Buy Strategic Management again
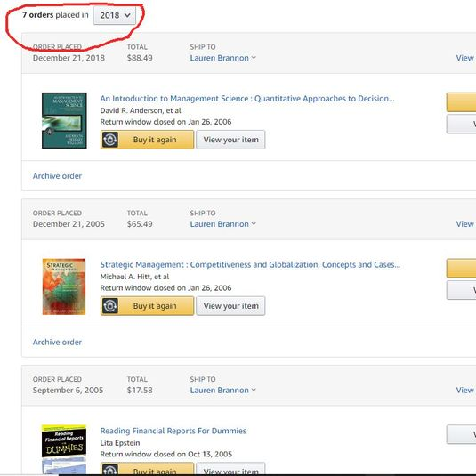 click(x=147, y=306)
